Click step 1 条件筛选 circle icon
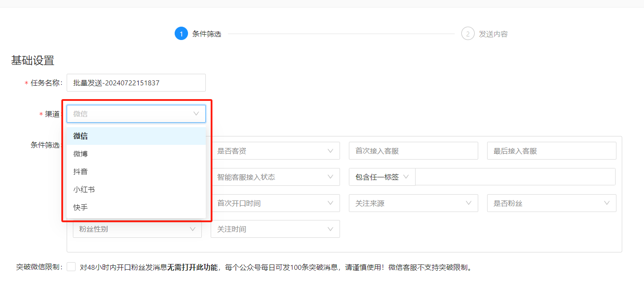This screenshot has width=644, height=284. point(181,34)
